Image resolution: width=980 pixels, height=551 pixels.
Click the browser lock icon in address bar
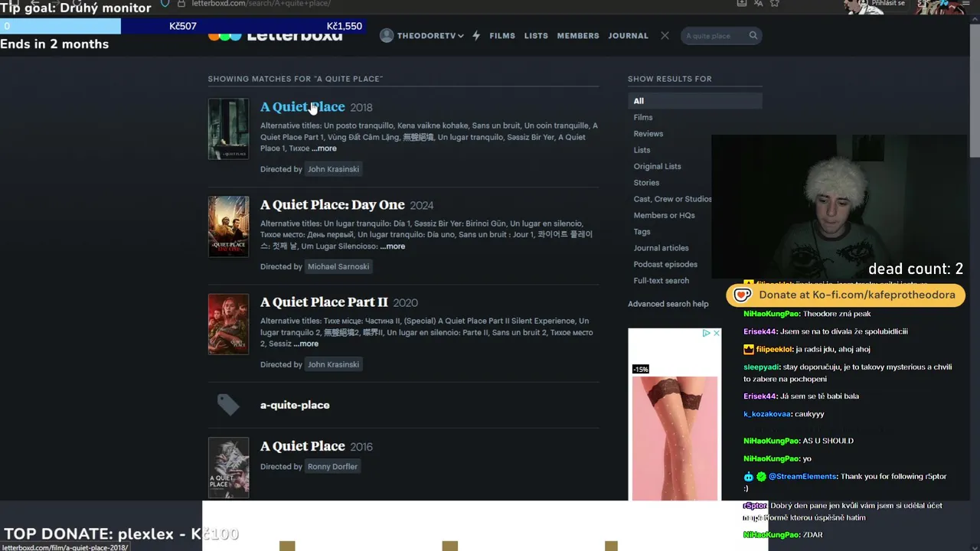181,4
